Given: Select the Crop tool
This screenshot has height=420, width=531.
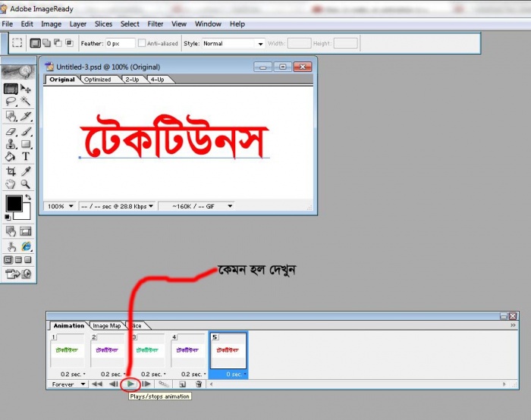Looking at the screenshot, I should tap(11, 171).
